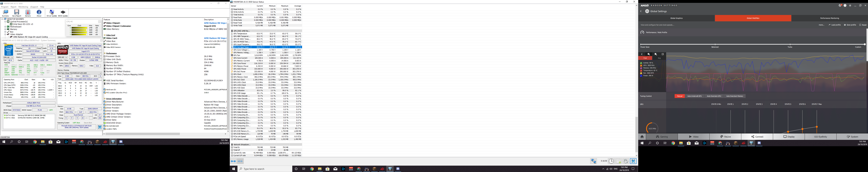This screenshot has height=172, width=868.
Task: Click Radeon Settings favorites star icon
Action: click(850, 5)
